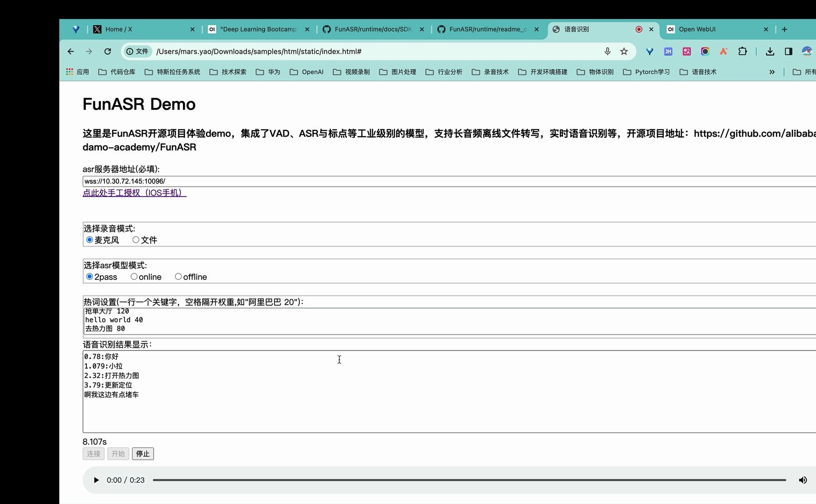Image resolution: width=816 pixels, height=504 pixels.
Task: Close the Open WebUI tab
Action: [766, 29]
